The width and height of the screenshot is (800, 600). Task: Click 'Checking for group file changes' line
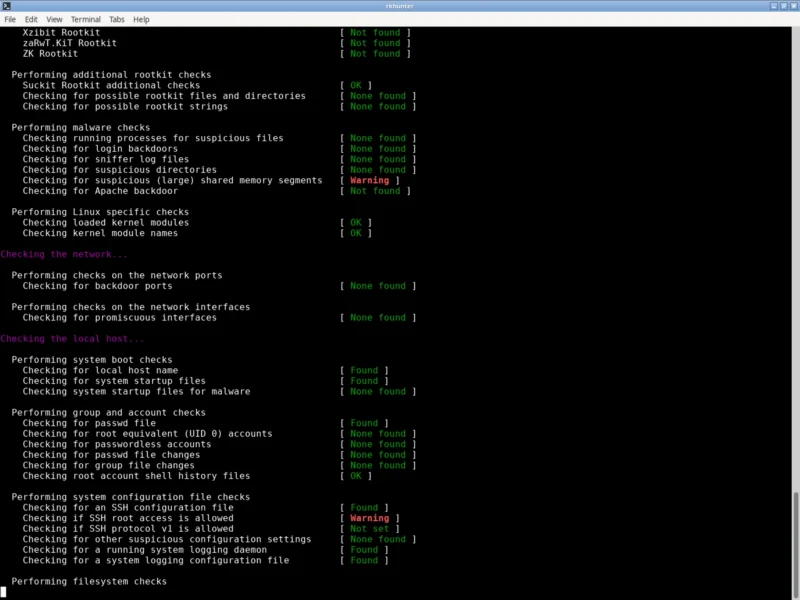(x=108, y=465)
